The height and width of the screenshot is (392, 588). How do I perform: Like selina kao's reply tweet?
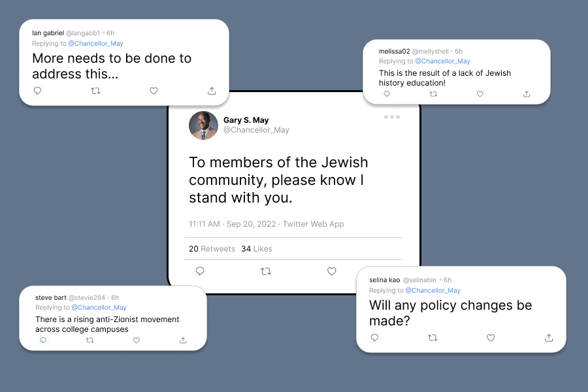click(x=491, y=338)
